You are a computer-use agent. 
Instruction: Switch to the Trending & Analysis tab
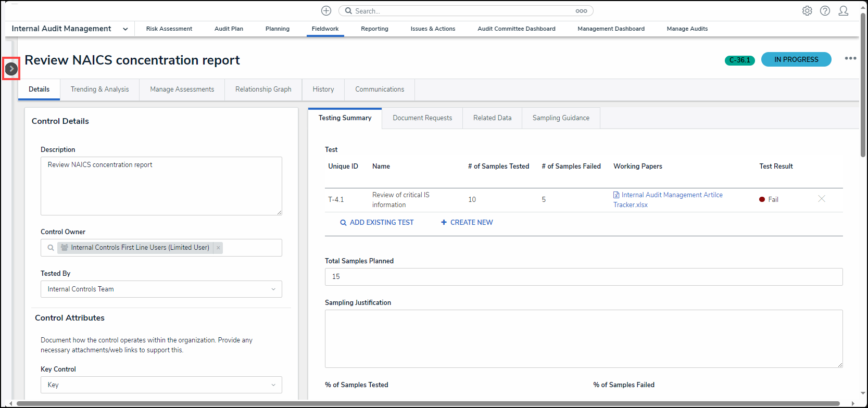[99, 90]
